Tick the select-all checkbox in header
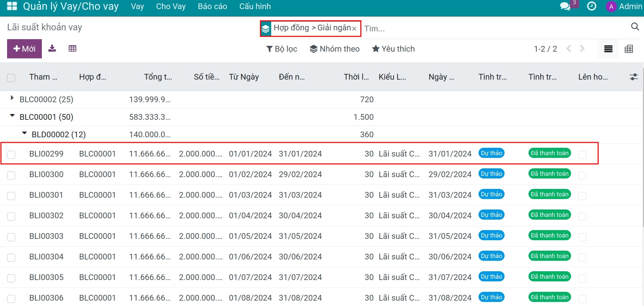The image size is (644, 306). tap(11, 78)
